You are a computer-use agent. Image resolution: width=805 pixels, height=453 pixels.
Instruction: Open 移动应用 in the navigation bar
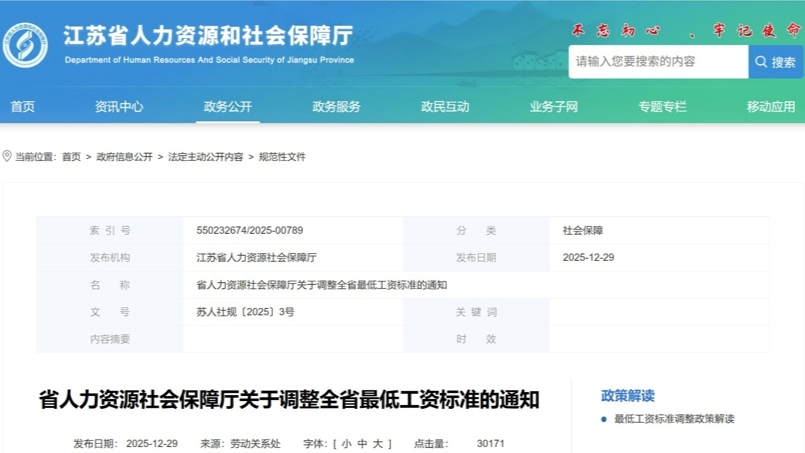770,107
